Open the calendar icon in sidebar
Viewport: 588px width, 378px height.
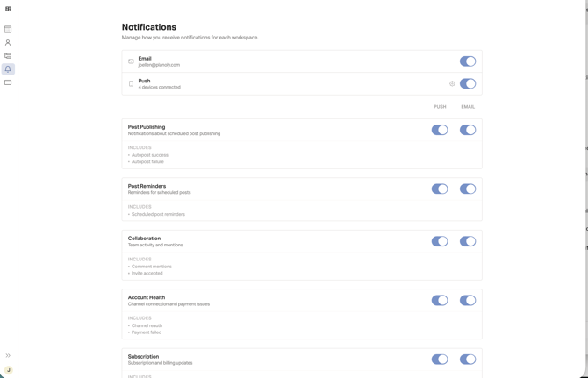(8, 29)
